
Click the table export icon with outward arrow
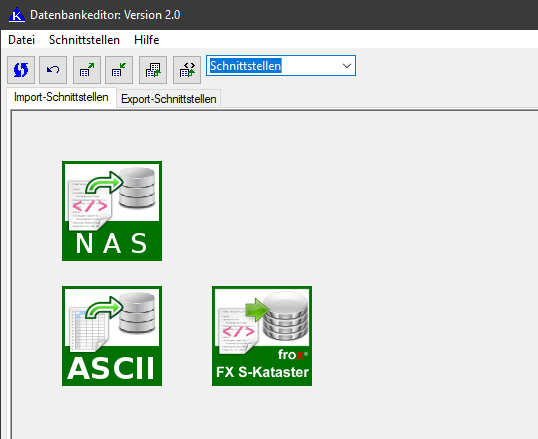(x=87, y=70)
